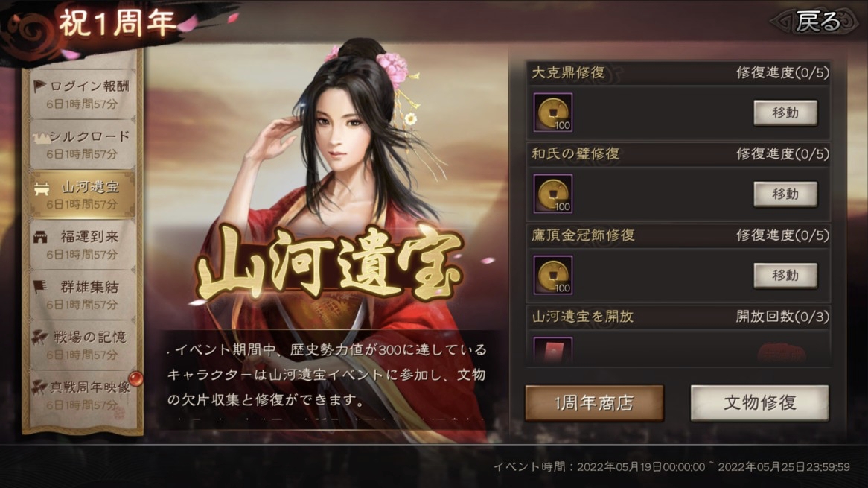Click the red envelope icon under 山河遺宝を開放
Viewport: 868px width, 488px height.
coord(552,350)
